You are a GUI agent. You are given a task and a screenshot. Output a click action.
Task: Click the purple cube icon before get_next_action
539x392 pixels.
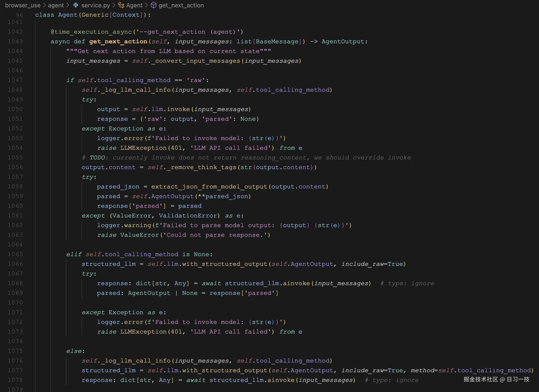coord(154,5)
